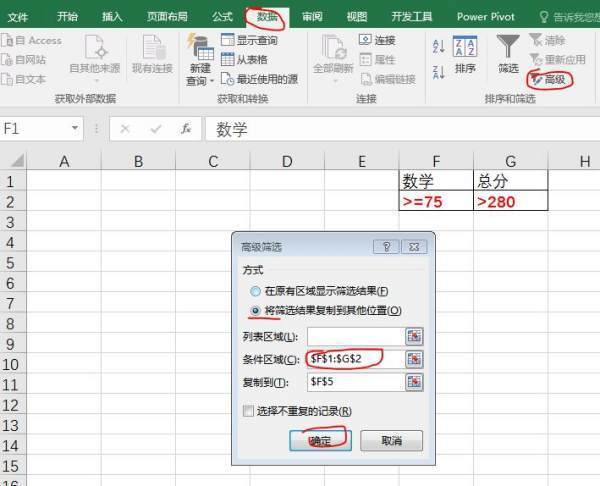The width and height of the screenshot is (600, 486).
Task: Click 属性 properties icon
Action: 365,59
